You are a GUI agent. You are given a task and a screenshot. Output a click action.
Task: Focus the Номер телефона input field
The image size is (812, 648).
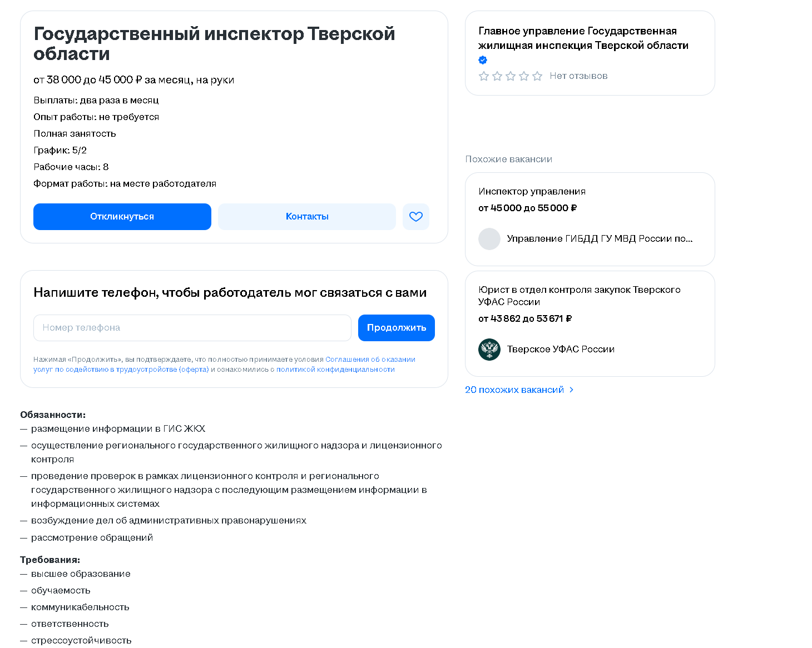(192, 328)
